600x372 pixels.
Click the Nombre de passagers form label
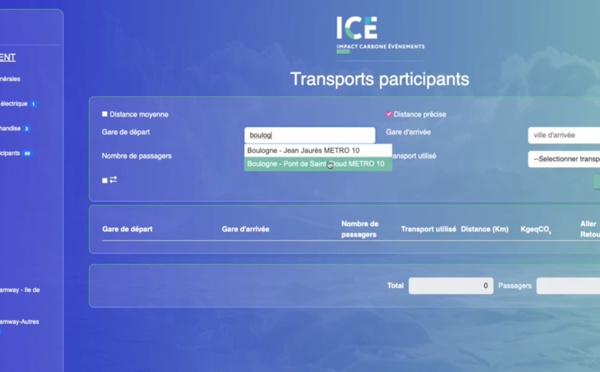tap(137, 156)
